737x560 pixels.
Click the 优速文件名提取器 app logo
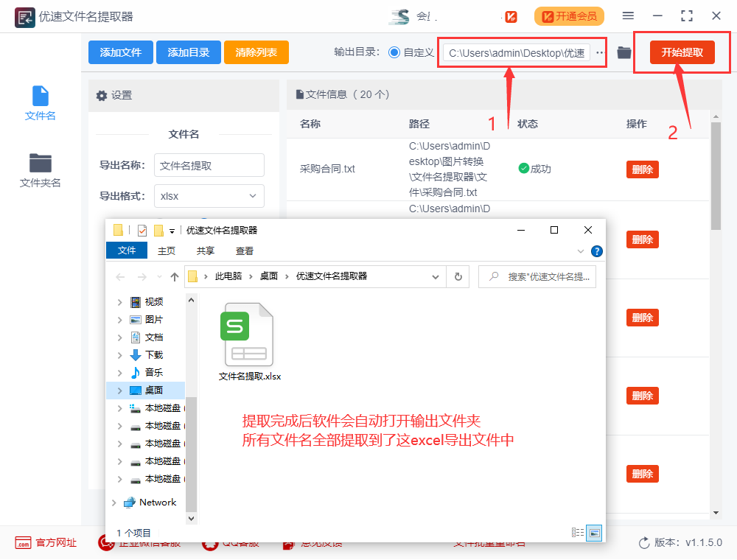point(24,18)
